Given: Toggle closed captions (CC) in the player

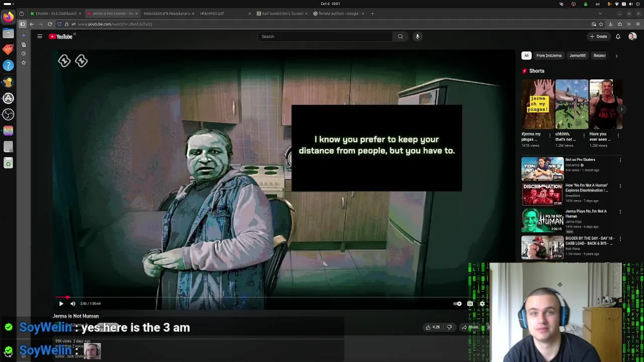Looking at the screenshot, I should coord(470,304).
